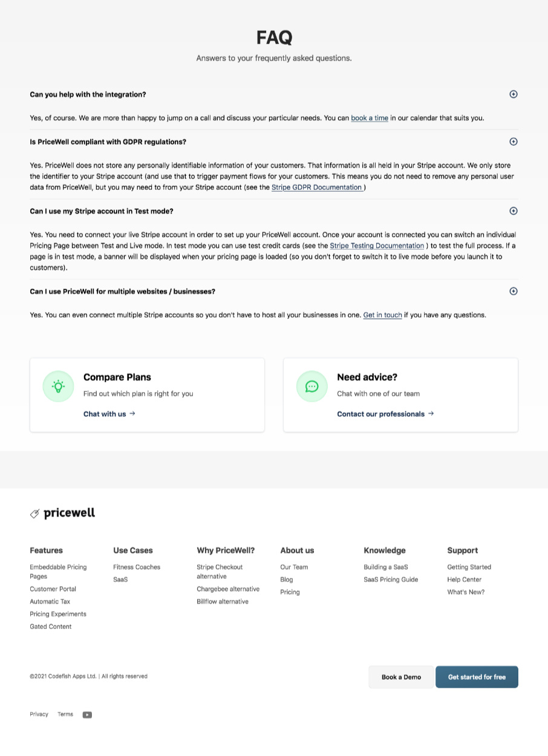Viewport: 548px width, 756px height.
Task: Toggle the GDPR regulations FAQ item
Action: pos(514,142)
